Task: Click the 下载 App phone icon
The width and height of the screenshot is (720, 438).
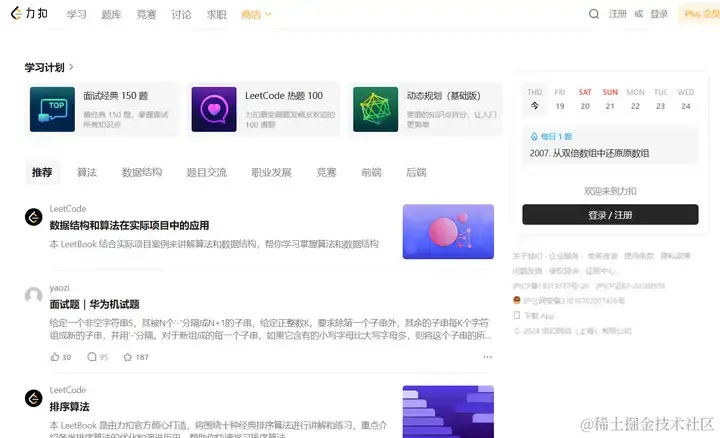Action: [517, 315]
